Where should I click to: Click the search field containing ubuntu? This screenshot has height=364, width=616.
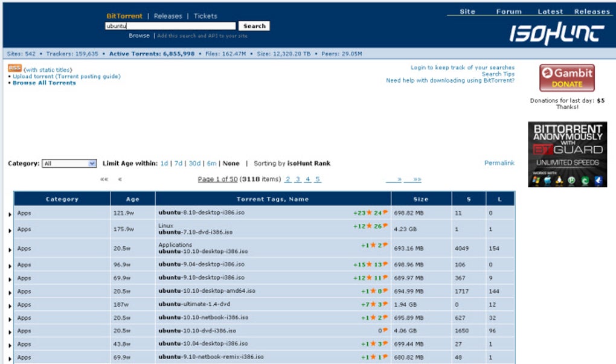point(170,26)
